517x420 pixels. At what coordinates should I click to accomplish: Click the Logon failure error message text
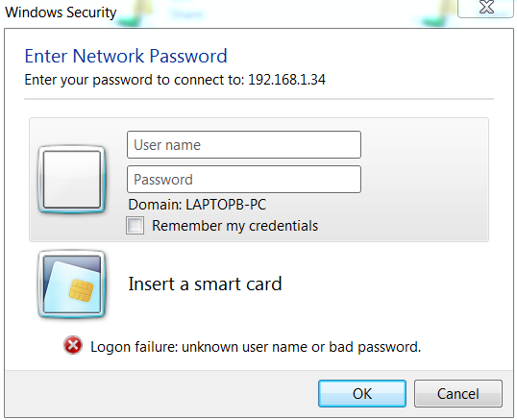(x=256, y=347)
